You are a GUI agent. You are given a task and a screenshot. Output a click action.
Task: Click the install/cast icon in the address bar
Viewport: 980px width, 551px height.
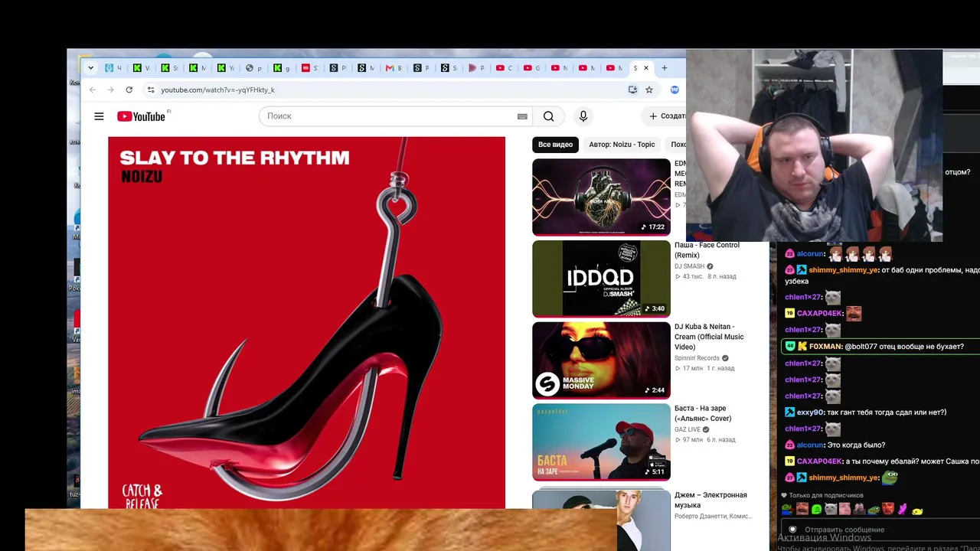632,90
